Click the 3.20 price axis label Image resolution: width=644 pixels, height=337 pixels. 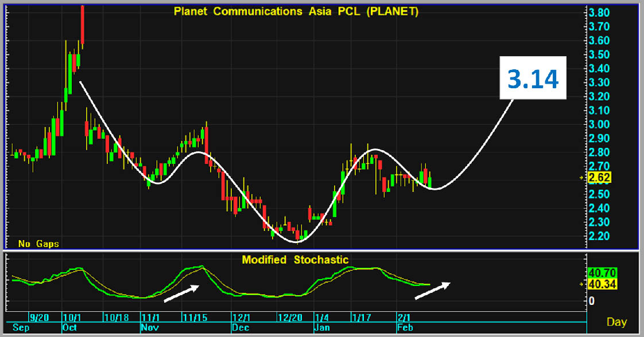coord(599,96)
